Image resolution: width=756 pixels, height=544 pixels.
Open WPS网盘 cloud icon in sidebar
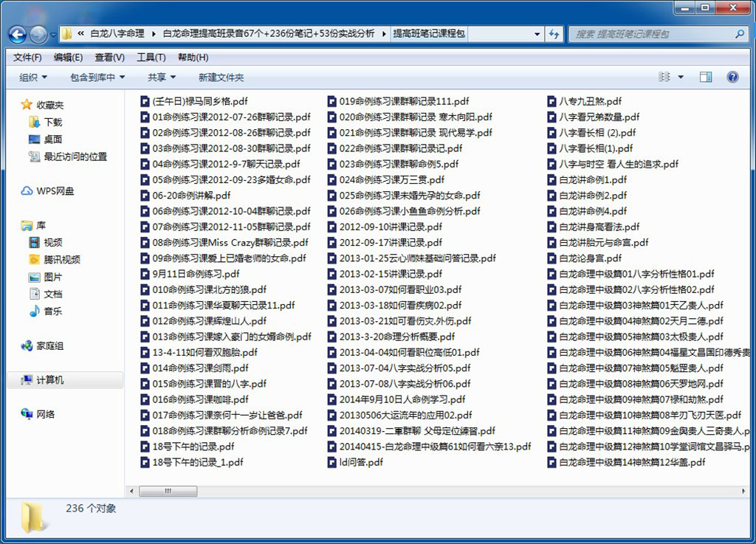[27, 191]
